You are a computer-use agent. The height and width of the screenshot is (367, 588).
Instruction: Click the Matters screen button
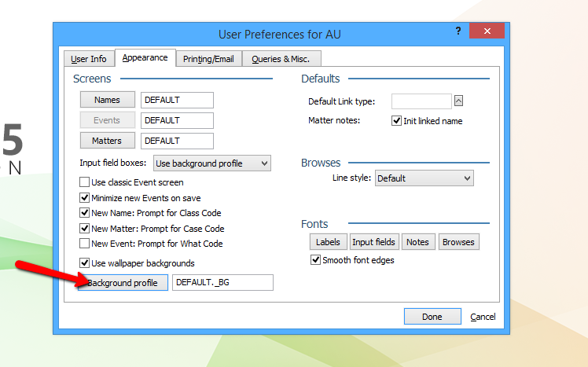tap(107, 141)
